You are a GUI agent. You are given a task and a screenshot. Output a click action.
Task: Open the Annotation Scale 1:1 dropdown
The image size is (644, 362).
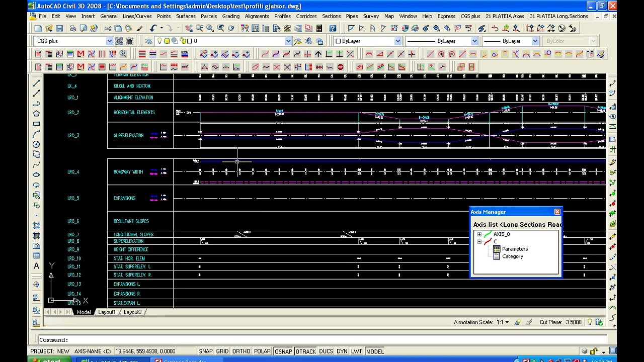point(507,322)
